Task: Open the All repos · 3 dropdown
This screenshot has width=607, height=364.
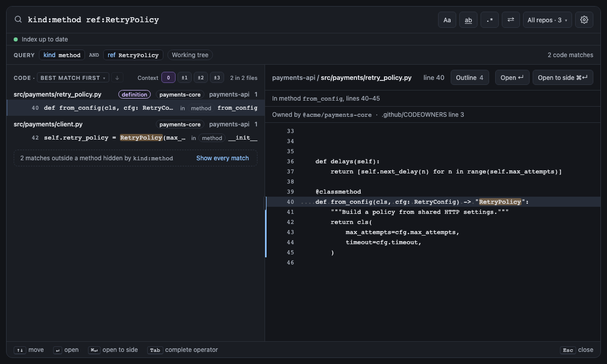Action: point(547,20)
